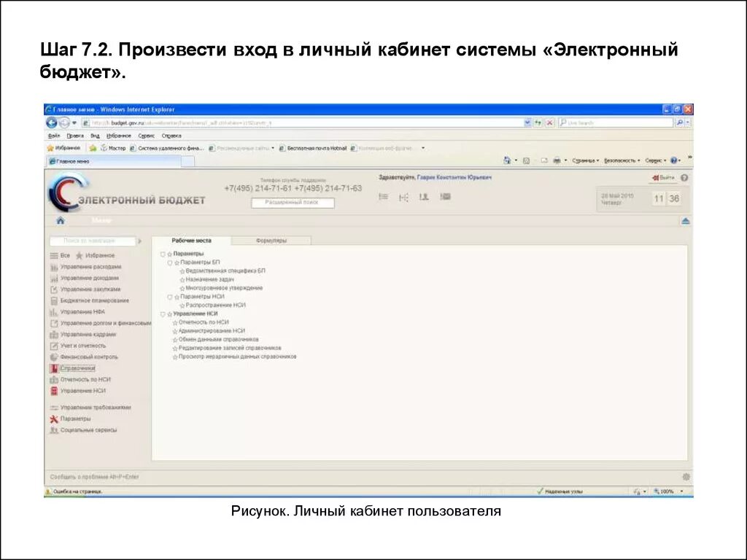747x560 pixels.
Task: Toggle favorite star for Отчетность по НСИ tree row
Action: click(175, 323)
